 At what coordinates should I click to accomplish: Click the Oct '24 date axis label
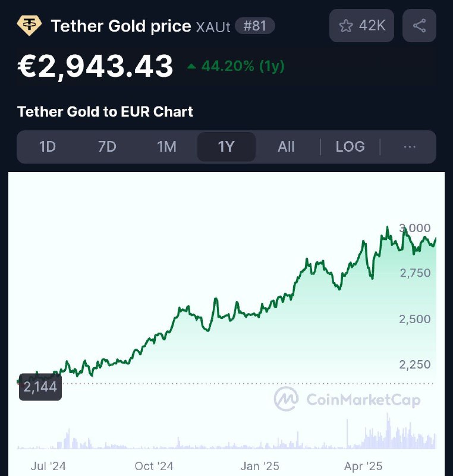(154, 466)
